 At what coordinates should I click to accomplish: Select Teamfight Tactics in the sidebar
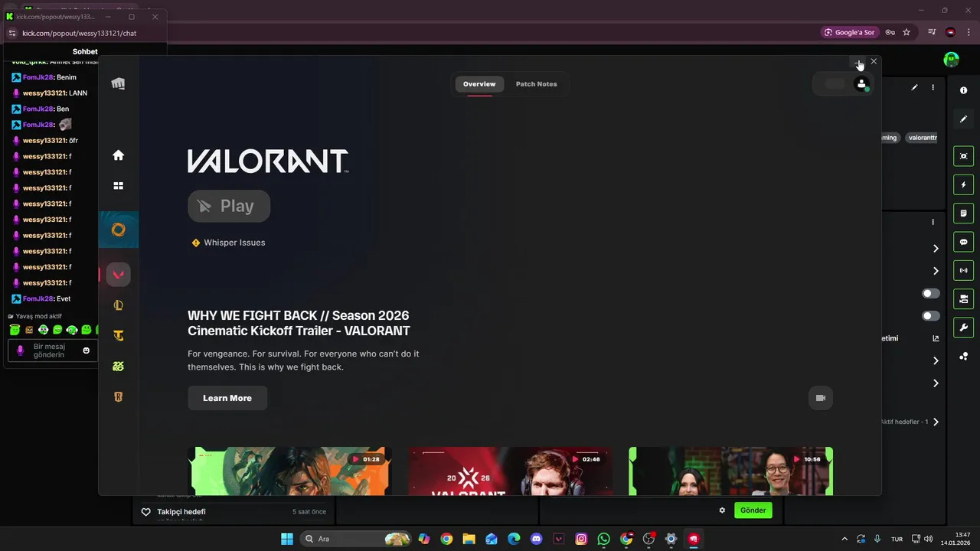click(x=118, y=335)
